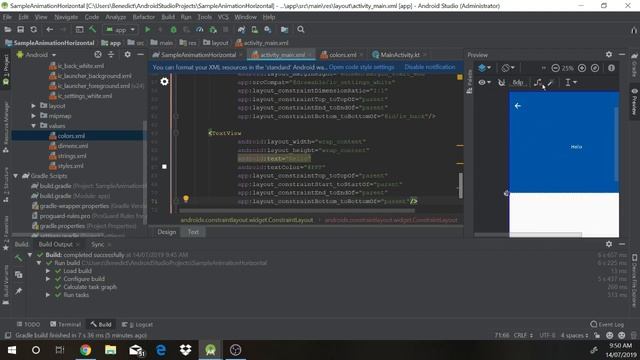Click the Back navigation arrow icon
The image size is (640, 360).
click(x=49, y=29)
